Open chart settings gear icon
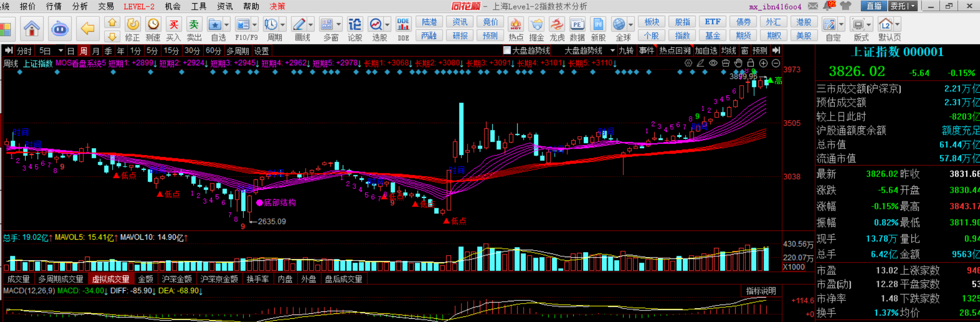The width and height of the screenshot is (980, 322). tap(688, 63)
